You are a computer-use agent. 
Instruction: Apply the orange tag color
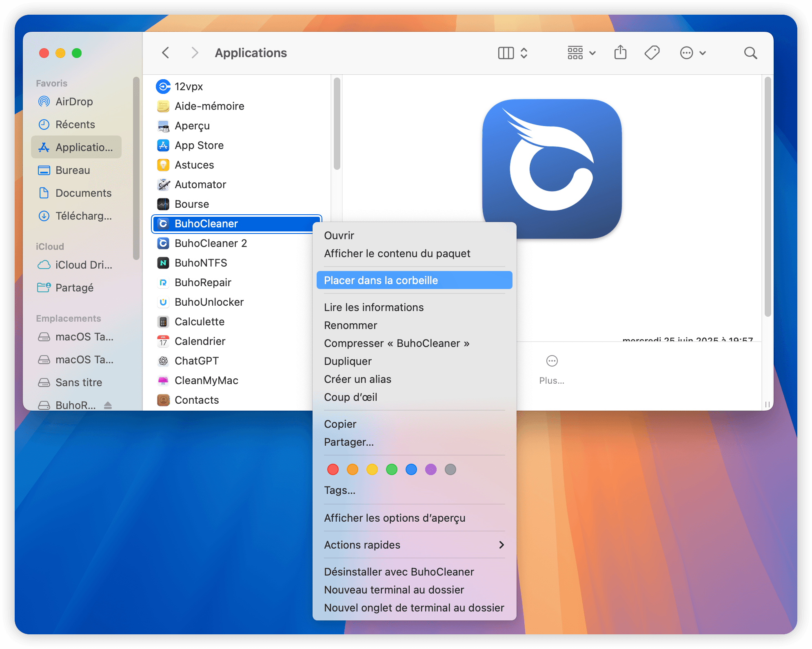pyautogui.click(x=353, y=469)
